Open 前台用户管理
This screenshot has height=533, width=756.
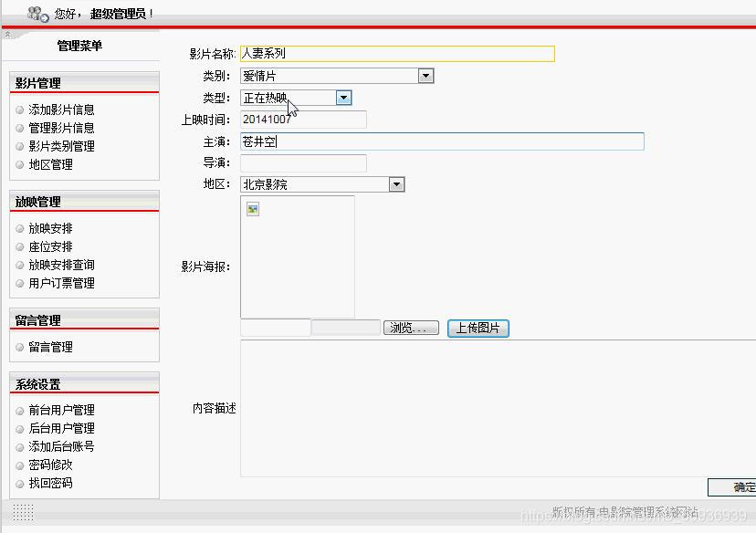[x=61, y=410]
